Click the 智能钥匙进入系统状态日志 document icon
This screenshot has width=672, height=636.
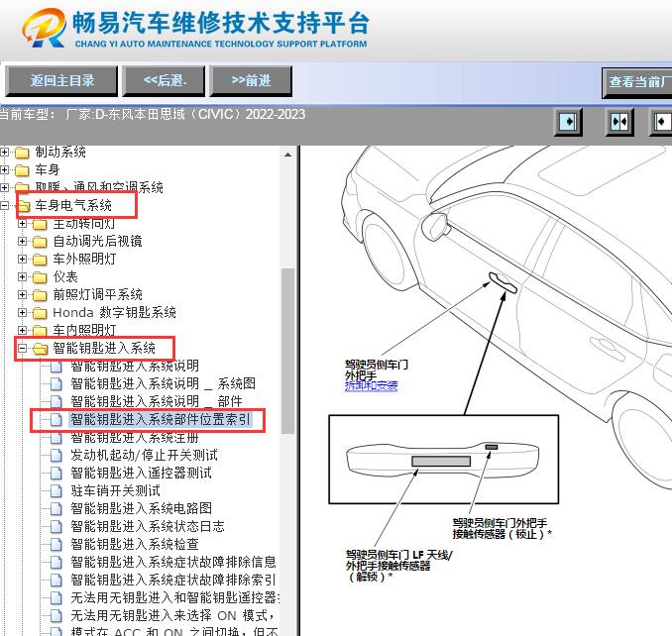tap(56, 526)
